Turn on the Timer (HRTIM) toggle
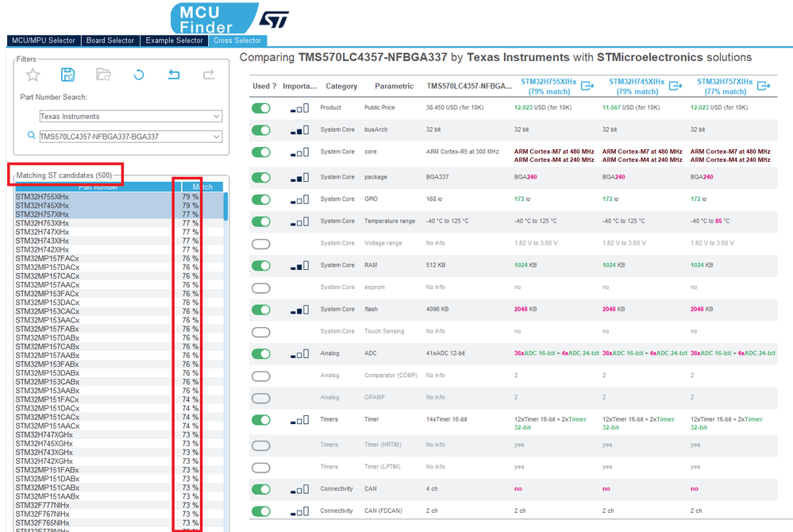 [261, 445]
